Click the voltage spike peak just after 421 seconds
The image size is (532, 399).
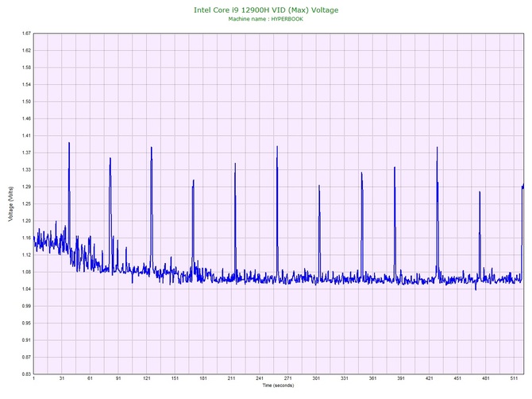pos(437,148)
